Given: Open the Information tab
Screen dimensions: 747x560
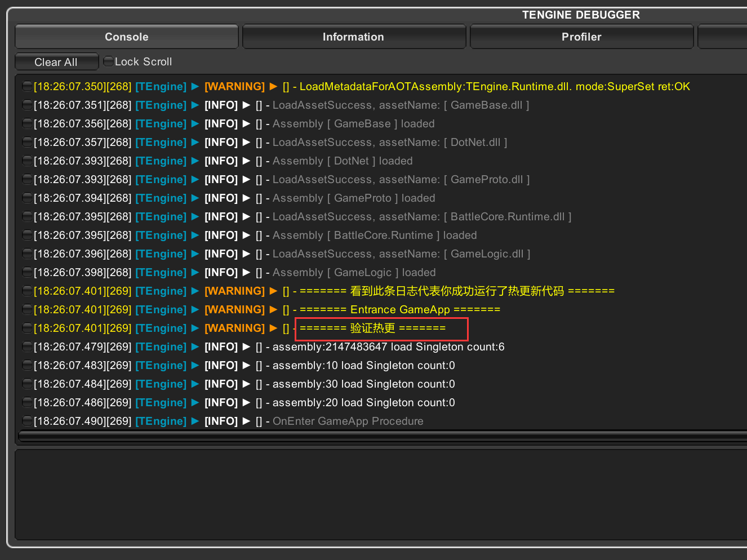Looking at the screenshot, I should 353,37.
